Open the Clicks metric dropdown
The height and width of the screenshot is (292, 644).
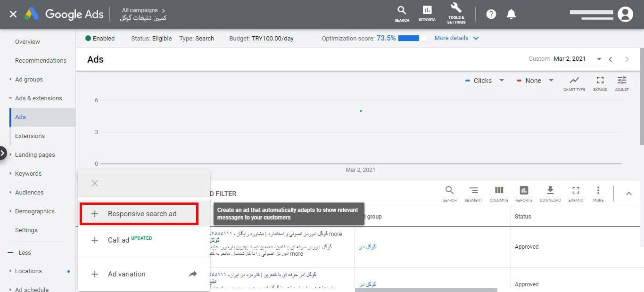tap(484, 81)
